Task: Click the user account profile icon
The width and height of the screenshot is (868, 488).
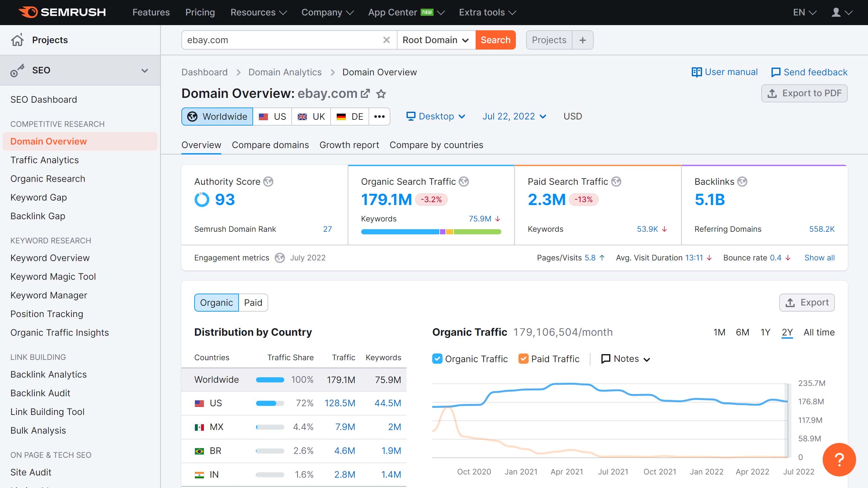Action: (836, 13)
